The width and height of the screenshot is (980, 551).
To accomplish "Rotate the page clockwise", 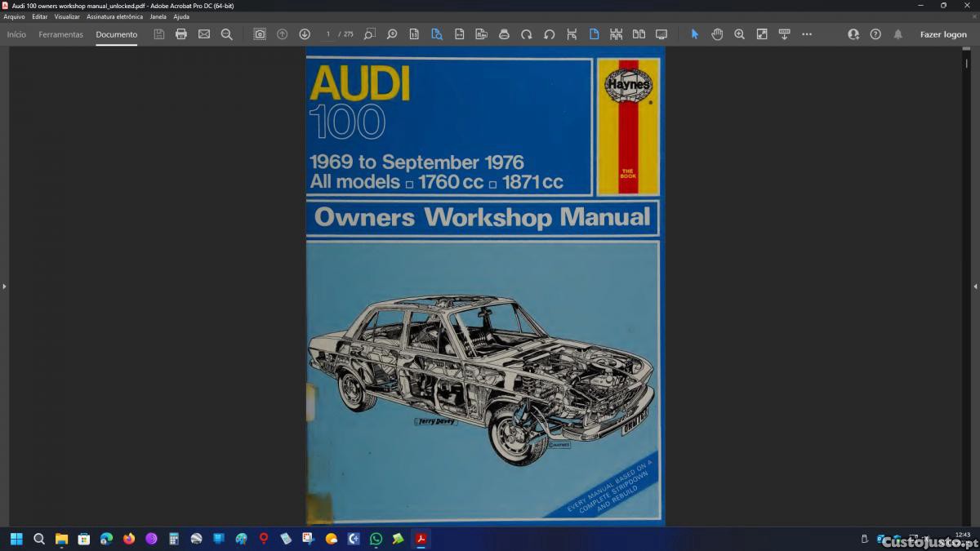I will [527, 34].
